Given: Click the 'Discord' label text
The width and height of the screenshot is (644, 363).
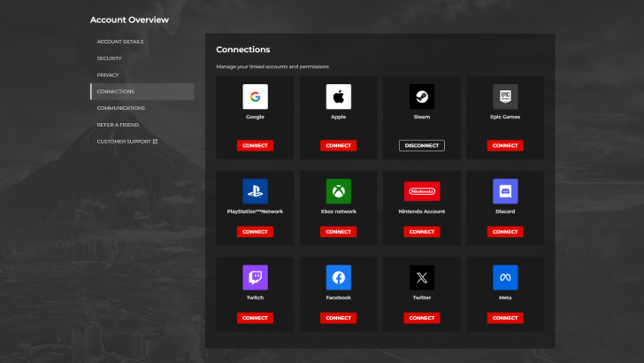Looking at the screenshot, I should [505, 212].
